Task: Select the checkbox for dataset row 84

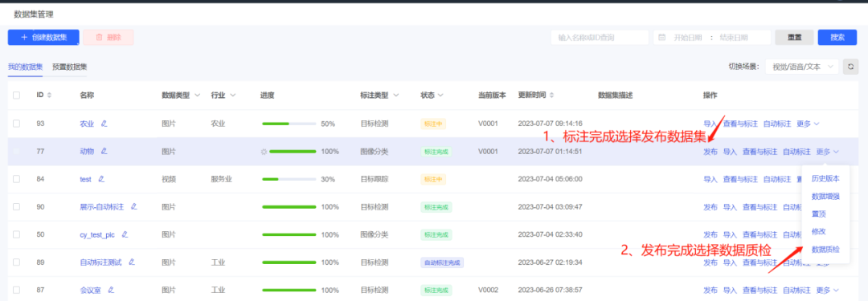Action: click(17, 179)
